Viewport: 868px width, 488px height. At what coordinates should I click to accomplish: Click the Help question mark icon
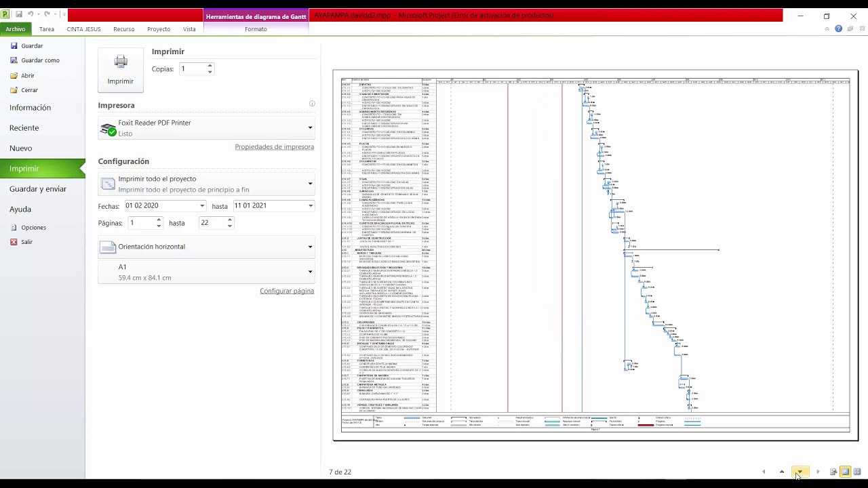point(839,29)
